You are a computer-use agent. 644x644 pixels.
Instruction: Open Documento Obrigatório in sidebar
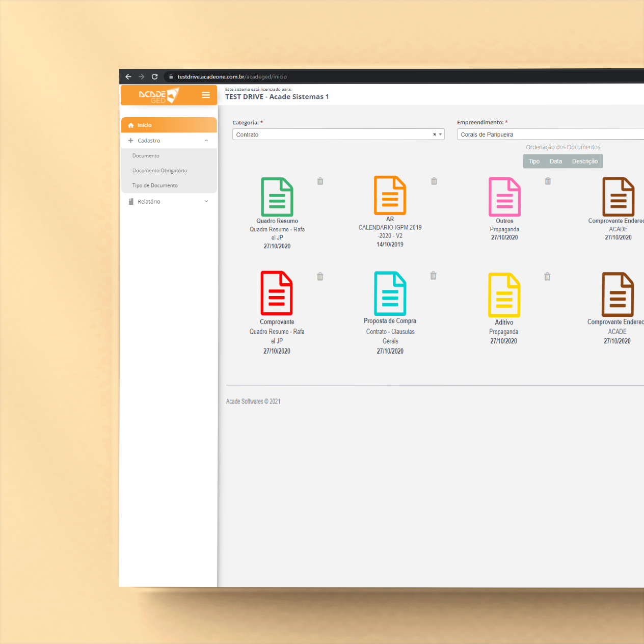pyautogui.click(x=159, y=171)
